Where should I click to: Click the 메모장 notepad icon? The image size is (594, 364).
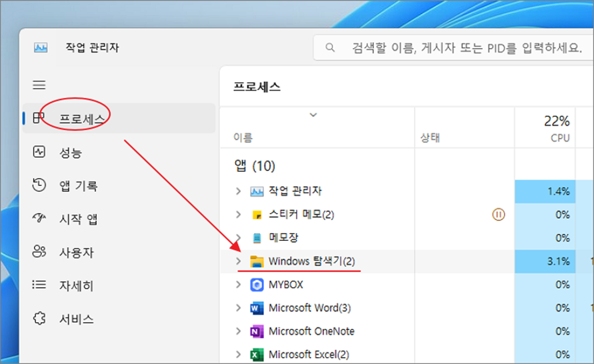(x=257, y=238)
